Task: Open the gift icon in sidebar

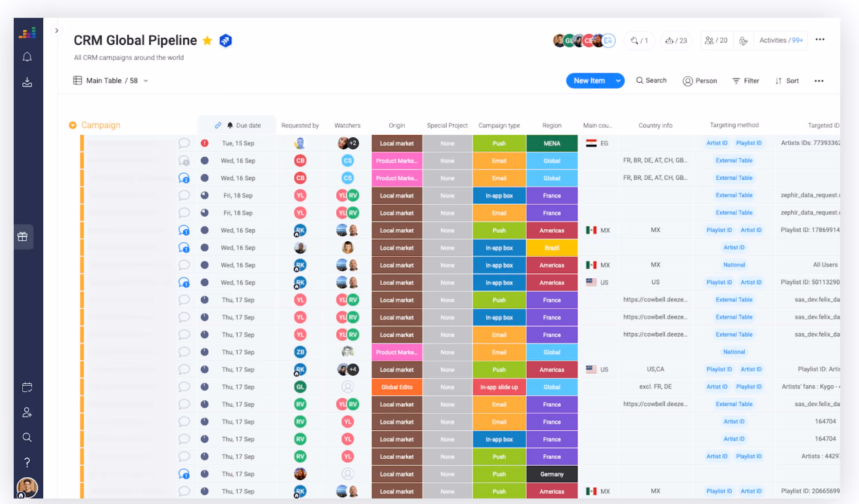Action: [x=23, y=237]
